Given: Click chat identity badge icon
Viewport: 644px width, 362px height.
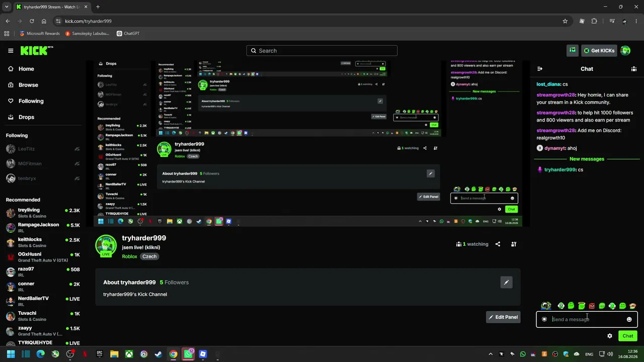Looking at the screenshot, I should tap(544, 319).
